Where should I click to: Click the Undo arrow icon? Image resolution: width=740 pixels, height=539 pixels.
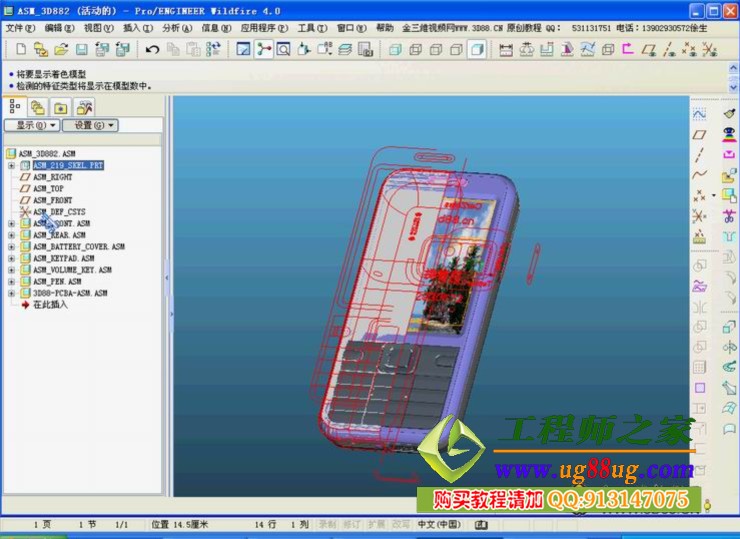pyautogui.click(x=152, y=49)
